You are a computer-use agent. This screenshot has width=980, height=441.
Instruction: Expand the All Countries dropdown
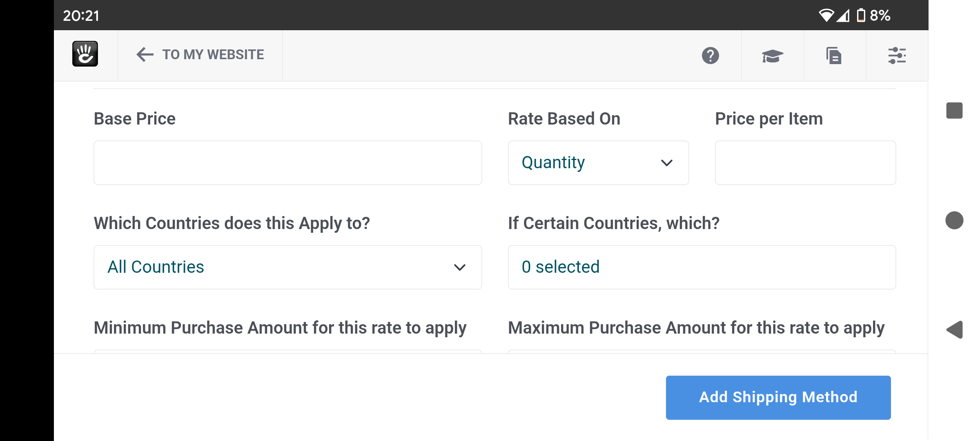pos(287,267)
